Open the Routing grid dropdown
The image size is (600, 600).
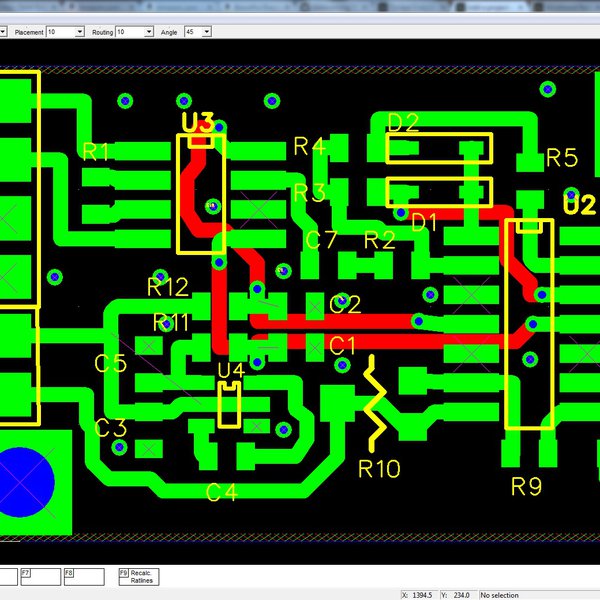tap(149, 32)
